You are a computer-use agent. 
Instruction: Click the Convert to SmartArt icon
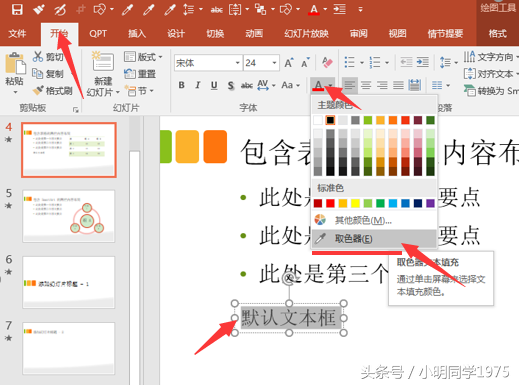pyautogui.click(x=470, y=90)
